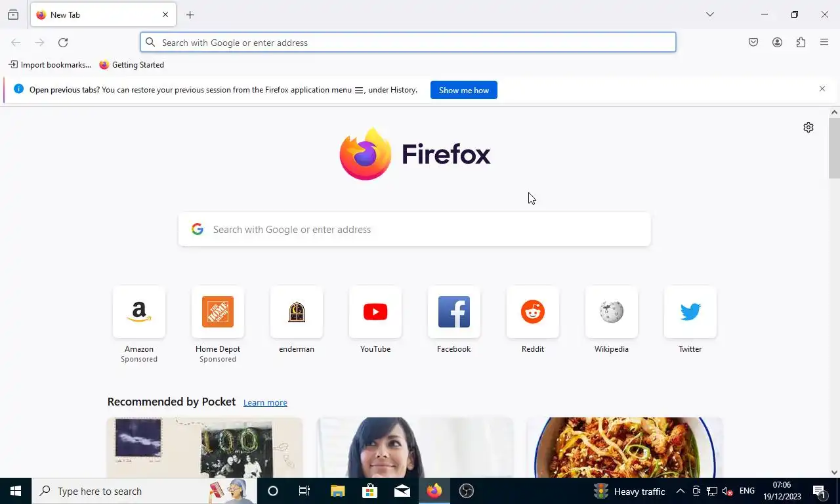Open the Firefox application hamburger menu
The width and height of the screenshot is (840, 504).
pyautogui.click(x=824, y=43)
